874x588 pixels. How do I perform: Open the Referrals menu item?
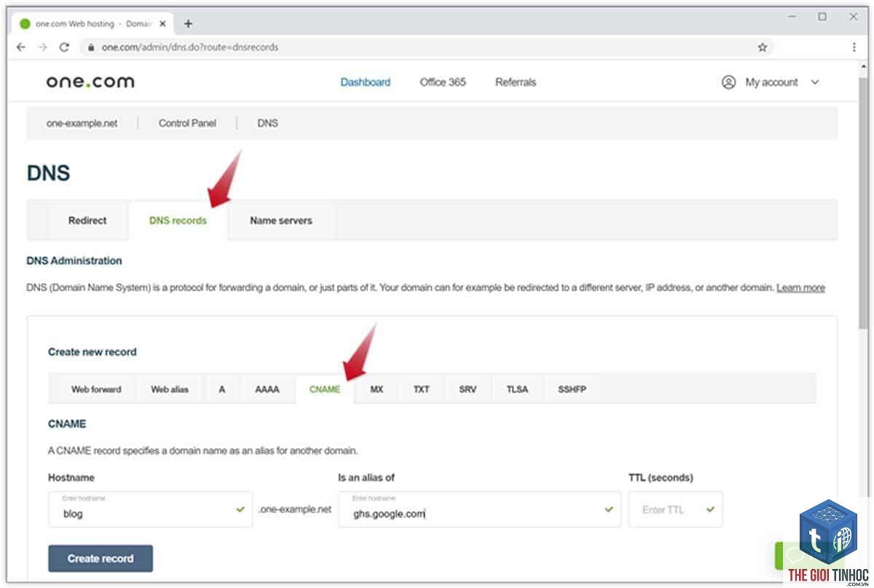516,82
